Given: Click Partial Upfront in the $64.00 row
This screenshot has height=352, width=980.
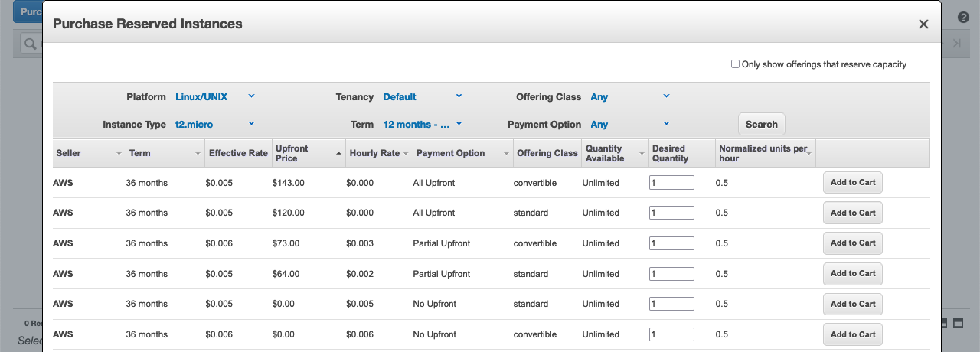Looking at the screenshot, I should (x=442, y=274).
